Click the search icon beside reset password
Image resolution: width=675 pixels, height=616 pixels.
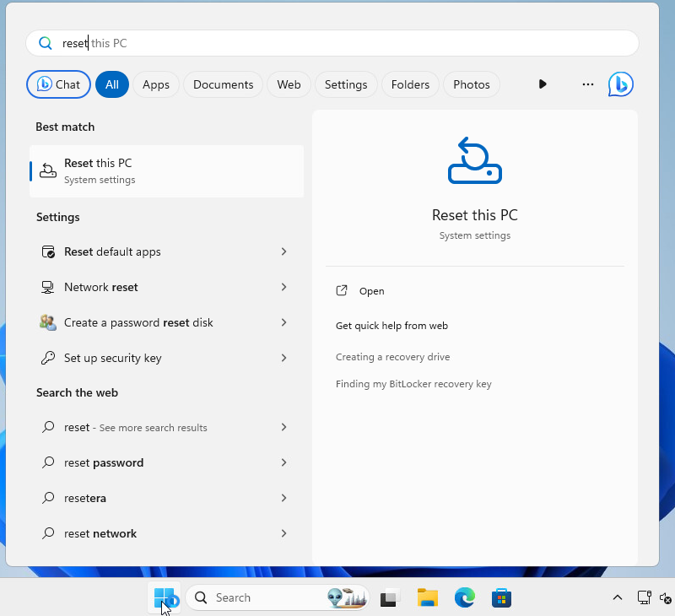point(48,462)
